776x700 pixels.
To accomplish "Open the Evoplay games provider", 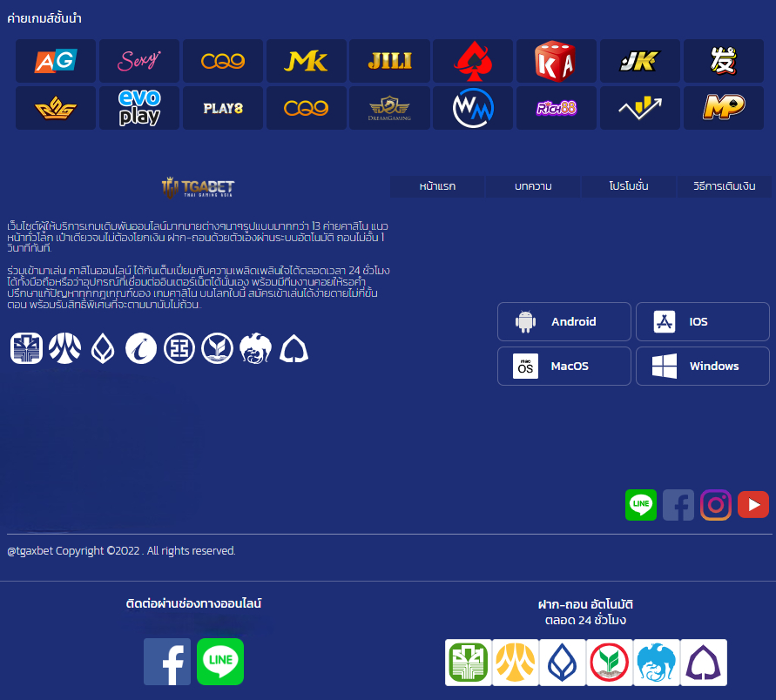I will tap(138, 107).
